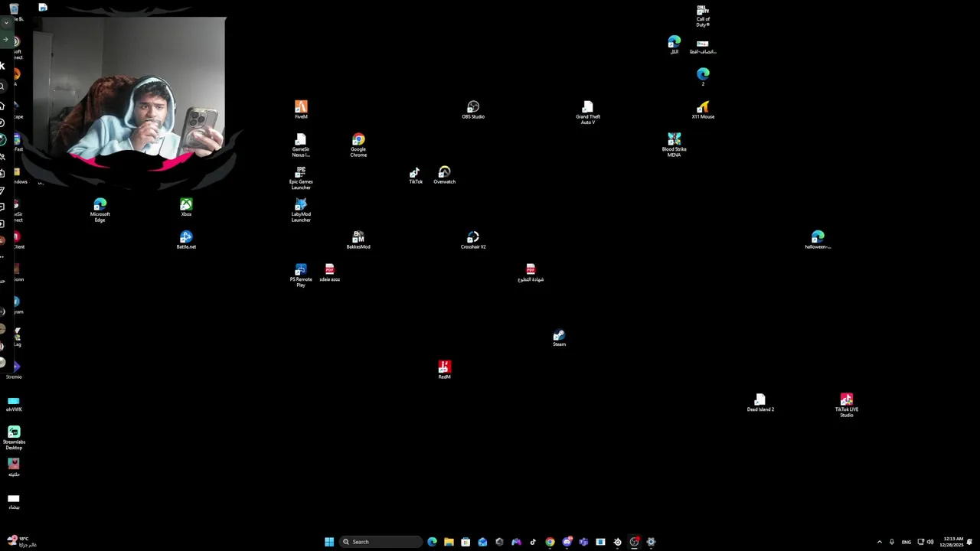The image size is (980, 551).
Task: Open TikTok LIVE Studio desktop icon
Action: [x=846, y=405]
